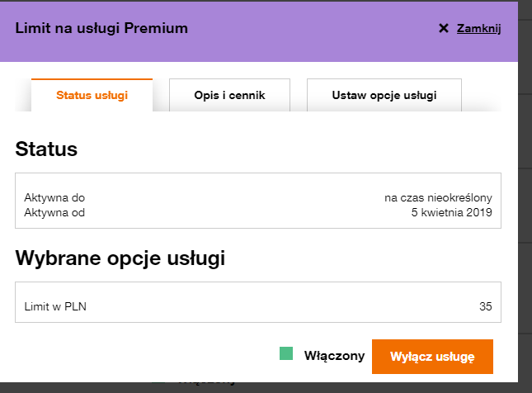532x393 pixels.
Task: Select the Ustaw opcje usługi tab
Action: (384, 95)
